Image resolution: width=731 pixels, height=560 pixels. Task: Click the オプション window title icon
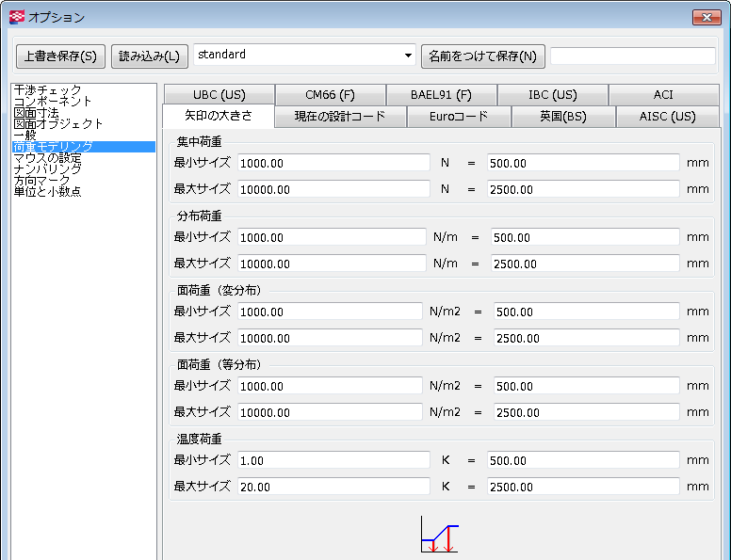(16, 17)
